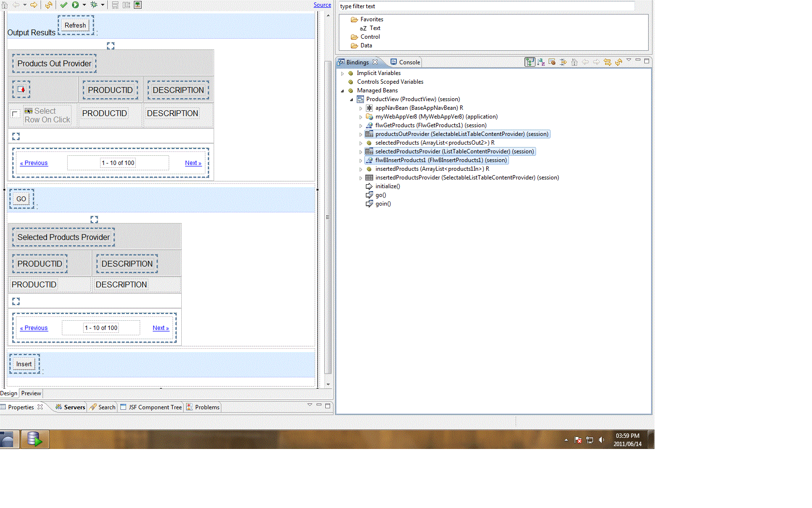Click the converging arrows icon in Bindings toolbar

pyautogui.click(x=563, y=62)
